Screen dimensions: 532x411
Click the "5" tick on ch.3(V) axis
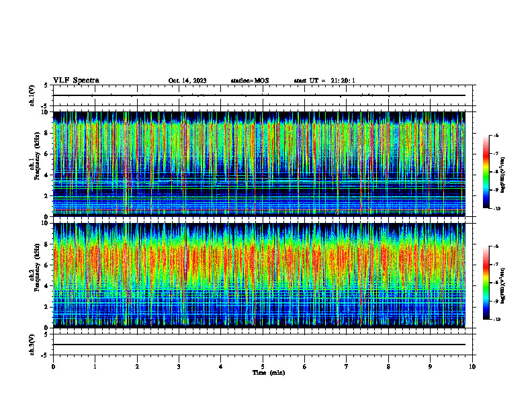click(x=46, y=334)
